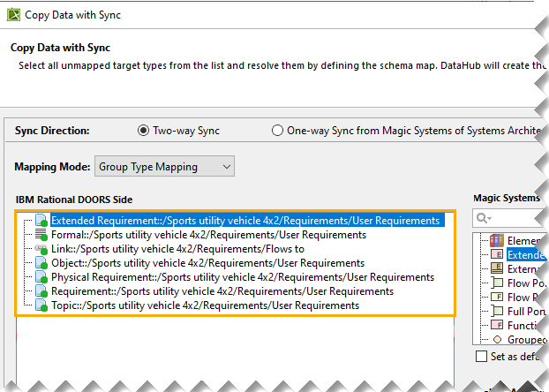Select the One-way Sync from Magic Systems option
Viewport: 549px width, 392px height.
click(x=277, y=131)
